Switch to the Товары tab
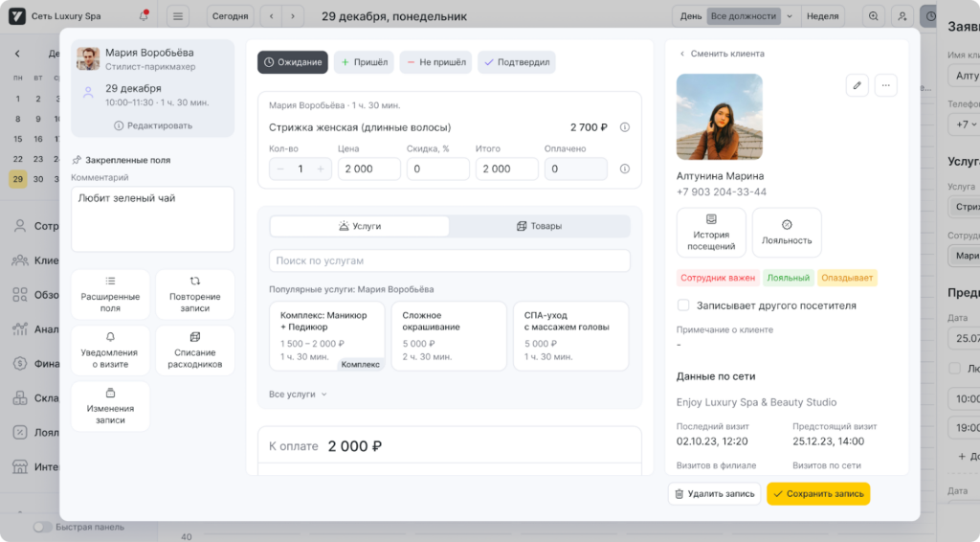The width and height of the screenshot is (980, 542). pyautogui.click(x=539, y=226)
